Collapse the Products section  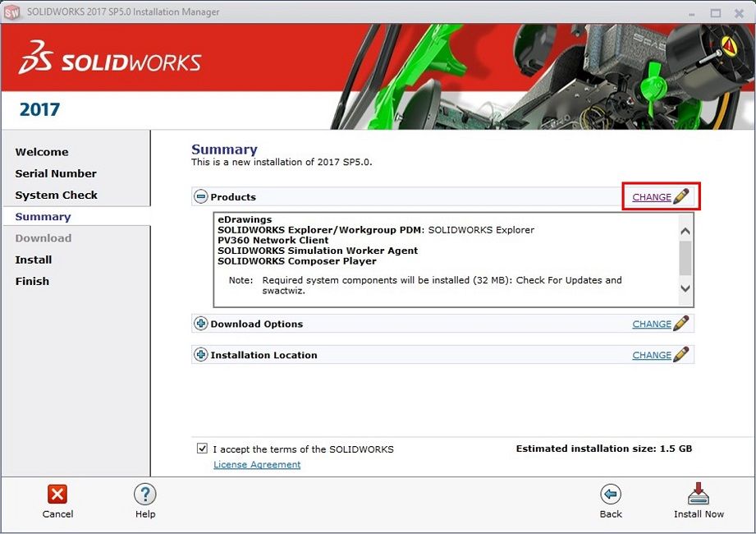pos(200,197)
